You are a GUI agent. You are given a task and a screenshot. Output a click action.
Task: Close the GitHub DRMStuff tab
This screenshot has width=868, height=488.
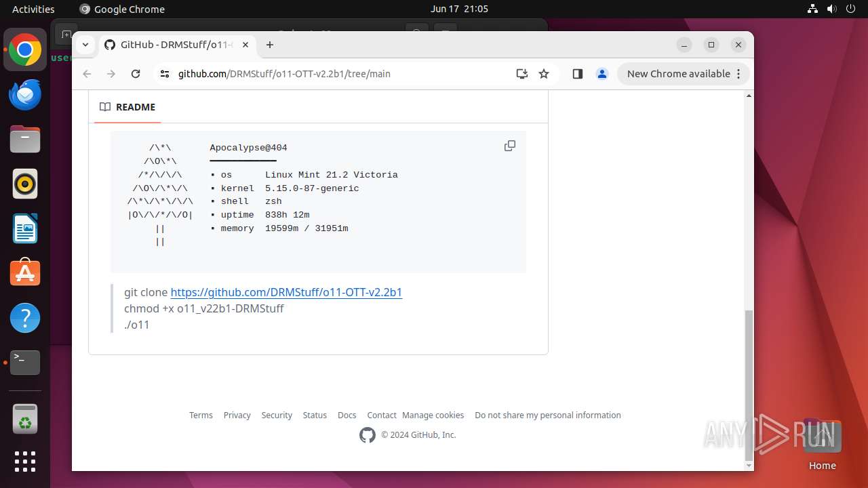[x=245, y=45]
